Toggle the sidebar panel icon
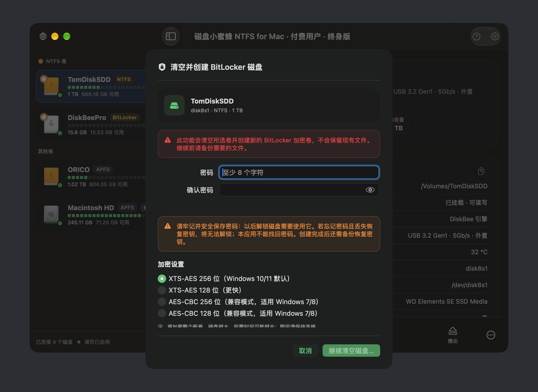538x392 pixels. tap(171, 36)
